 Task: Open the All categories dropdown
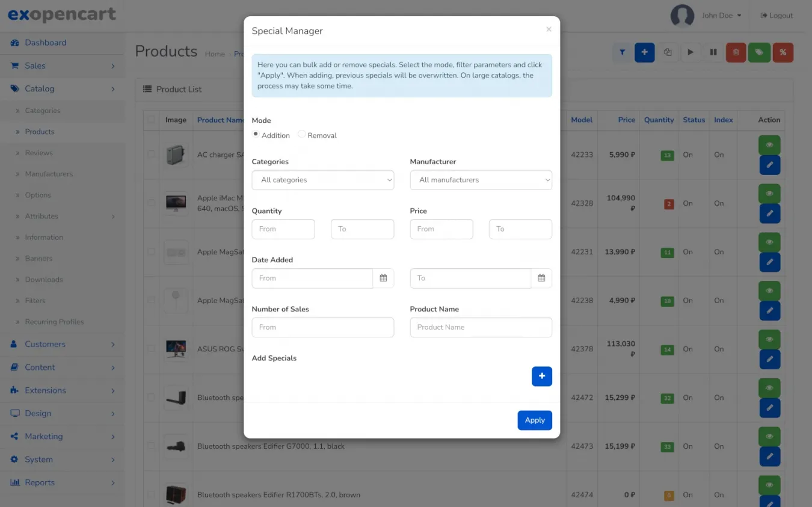click(x=322, y=180)
